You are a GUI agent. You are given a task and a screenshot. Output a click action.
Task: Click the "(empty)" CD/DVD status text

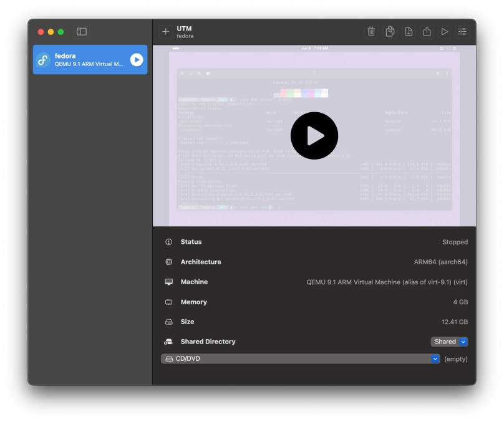click(456, 359)
